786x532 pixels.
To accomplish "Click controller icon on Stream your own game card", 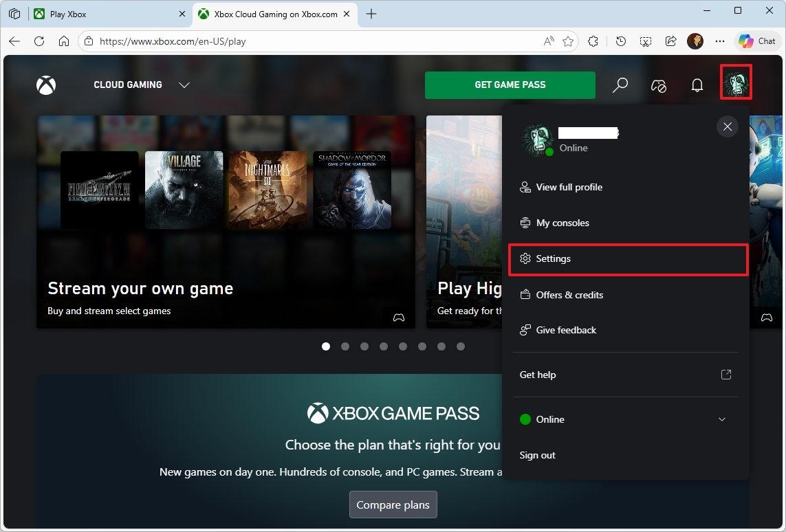I will tap(399, 317).
